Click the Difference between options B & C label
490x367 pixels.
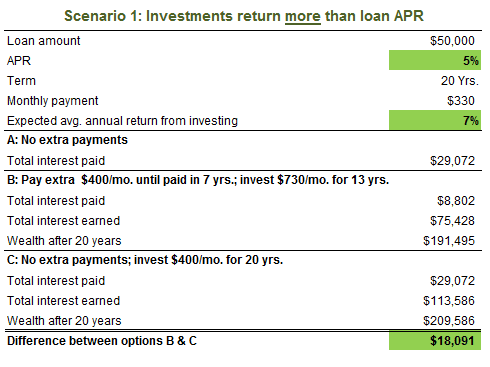click(102, 341)
